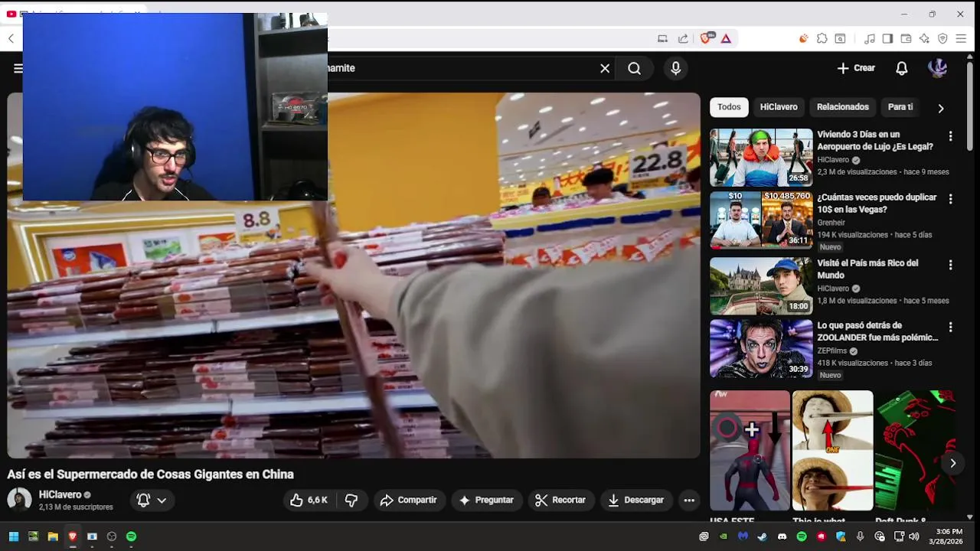The image size is (980, 551).
Task: Open ¿Cuántas veces puedo duplicar 10$ video title
Action: pyautogui.click(x=877, y=203)
